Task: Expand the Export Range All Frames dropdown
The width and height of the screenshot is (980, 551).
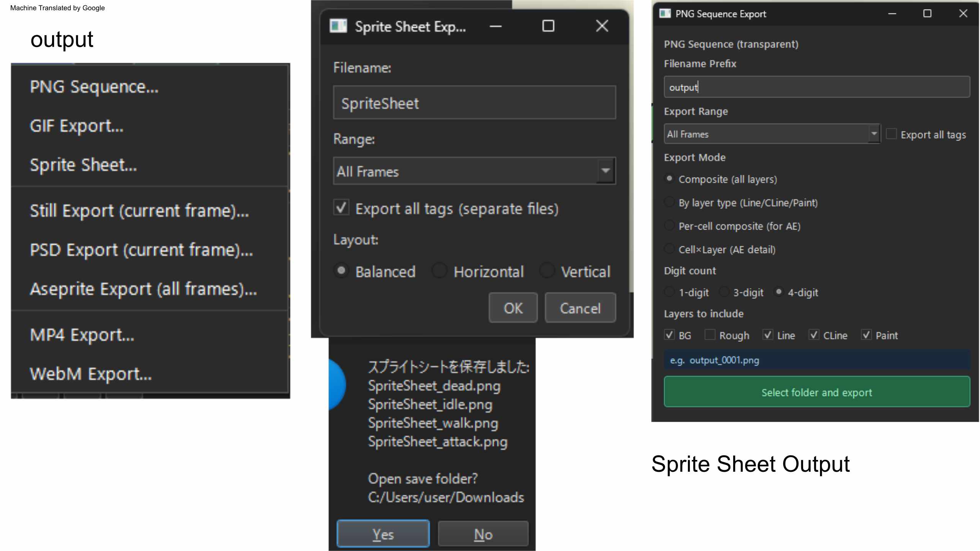Action: (x=874, y=134)
